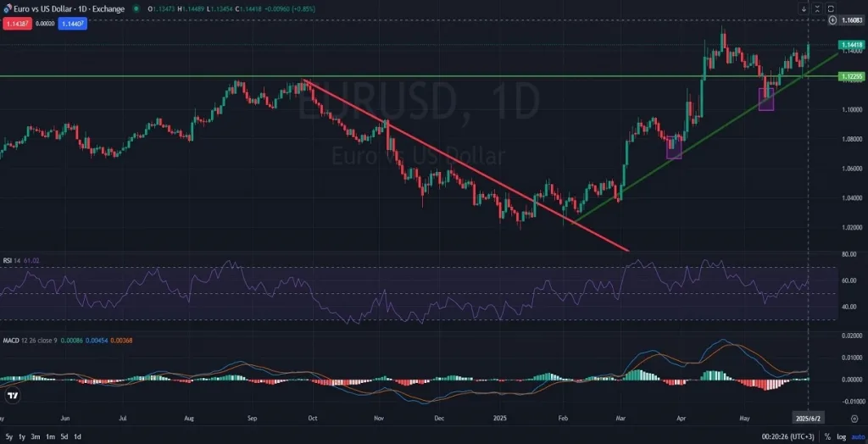
Task: Click the MACD 12 26 close 9 label
Action: pos(30,340)
